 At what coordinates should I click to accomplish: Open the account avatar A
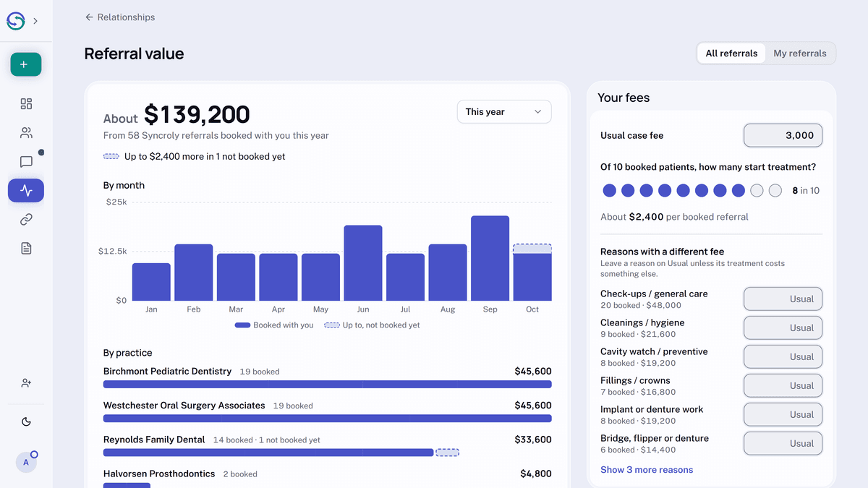point(26,462)
